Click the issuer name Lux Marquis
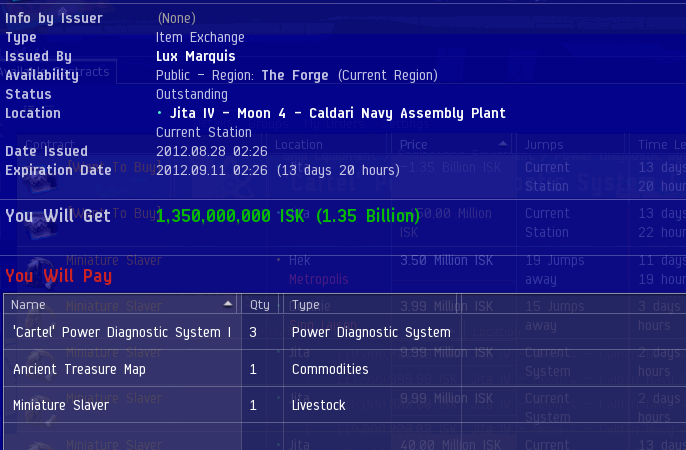The height and width of the screenshot is (450, 686). [196, 56]
